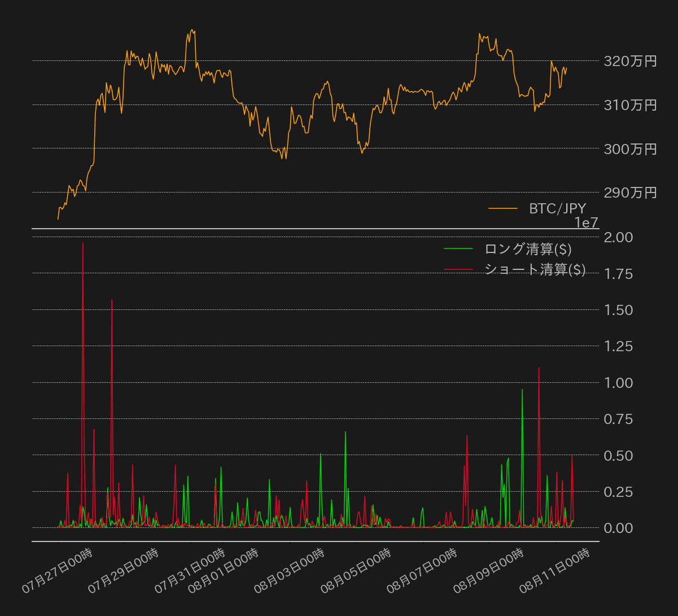Click the 08月11日00時 date label
The height and width of the screenshot is (616, 678).
pyautogui.click(x=555, y=570)
